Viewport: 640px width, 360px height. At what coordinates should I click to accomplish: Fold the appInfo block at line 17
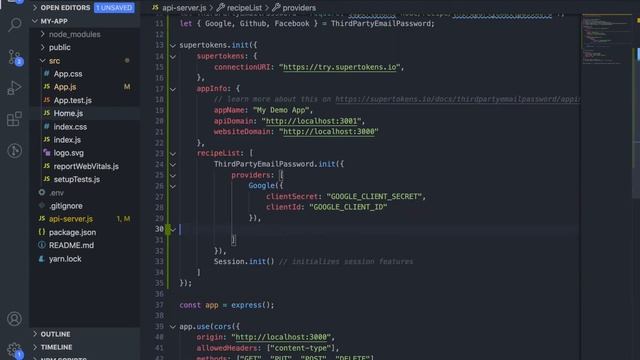[x=173, y=89]
